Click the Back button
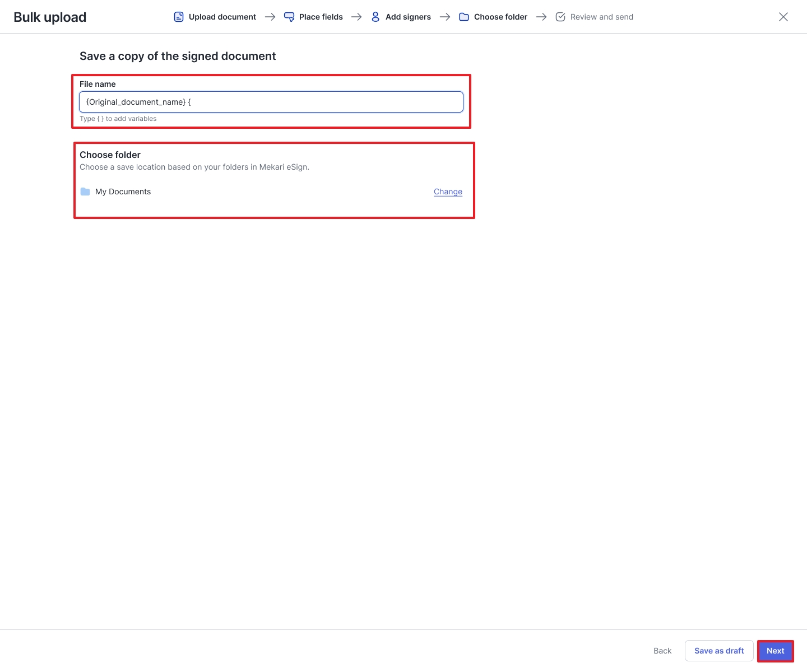Image resolution: width=807 pixels, height=672 pixels. (662, 651)
